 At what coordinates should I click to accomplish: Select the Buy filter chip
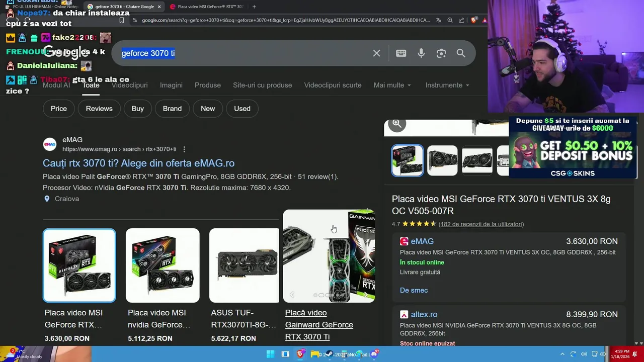point(138,109)
